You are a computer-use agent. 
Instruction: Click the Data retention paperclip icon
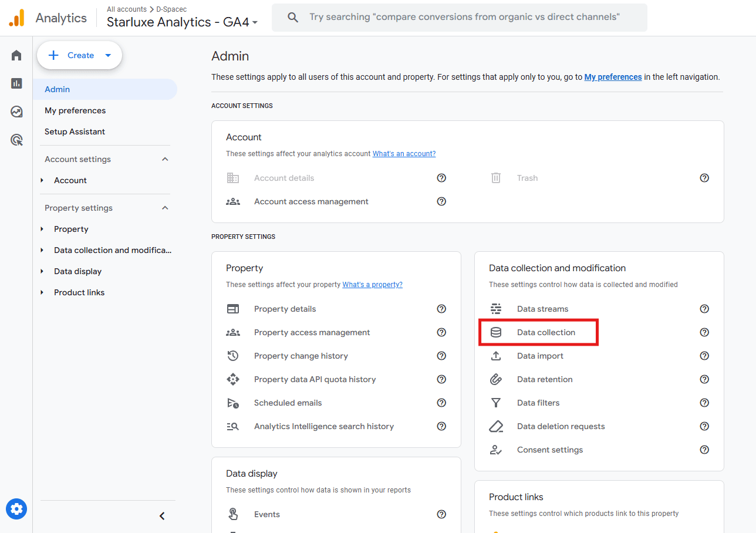point(496,379)
